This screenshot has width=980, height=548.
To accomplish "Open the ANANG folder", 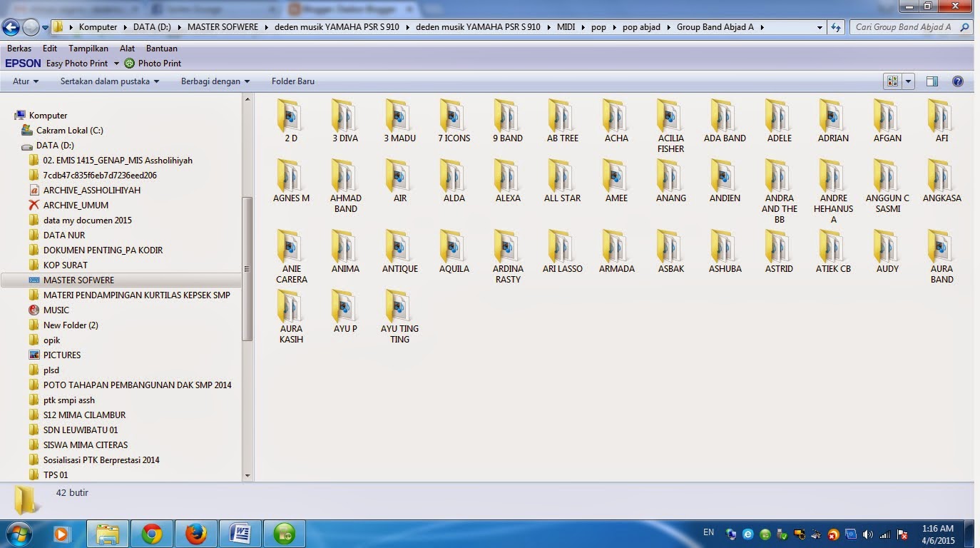I will tap(670, 181).
